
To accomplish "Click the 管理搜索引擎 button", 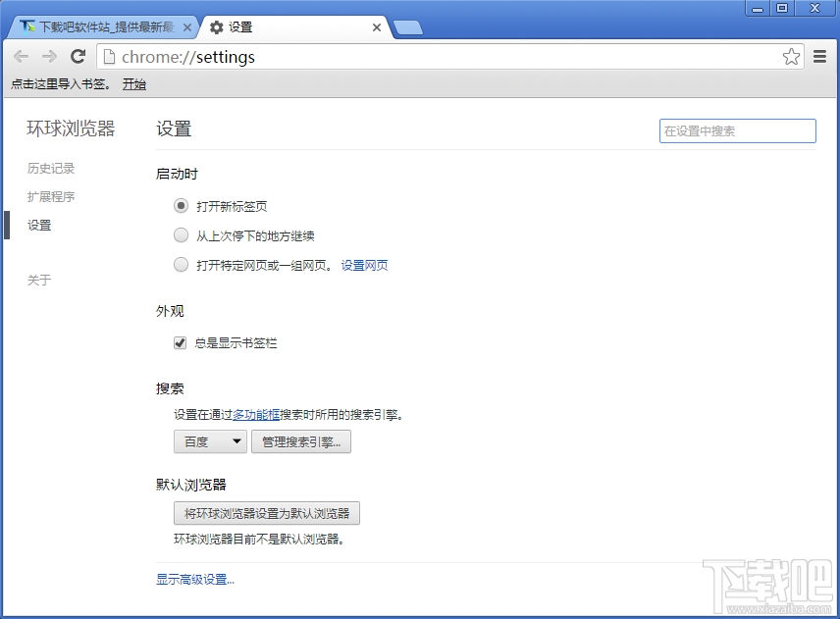I will (300, 441).
